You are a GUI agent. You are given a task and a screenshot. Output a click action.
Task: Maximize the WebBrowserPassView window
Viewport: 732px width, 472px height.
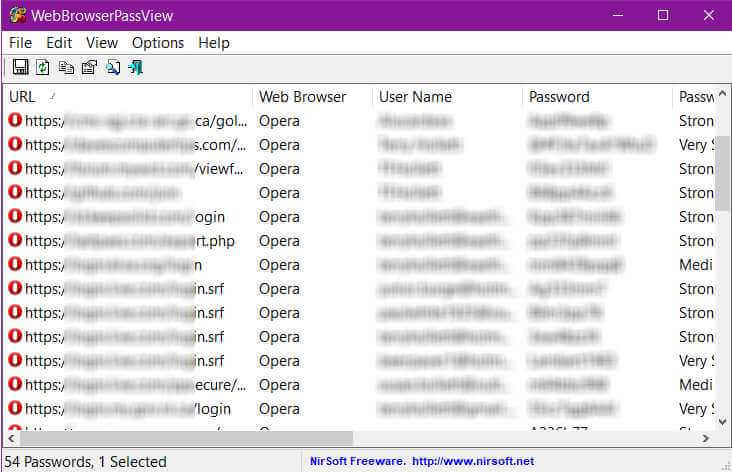point(663,15)
